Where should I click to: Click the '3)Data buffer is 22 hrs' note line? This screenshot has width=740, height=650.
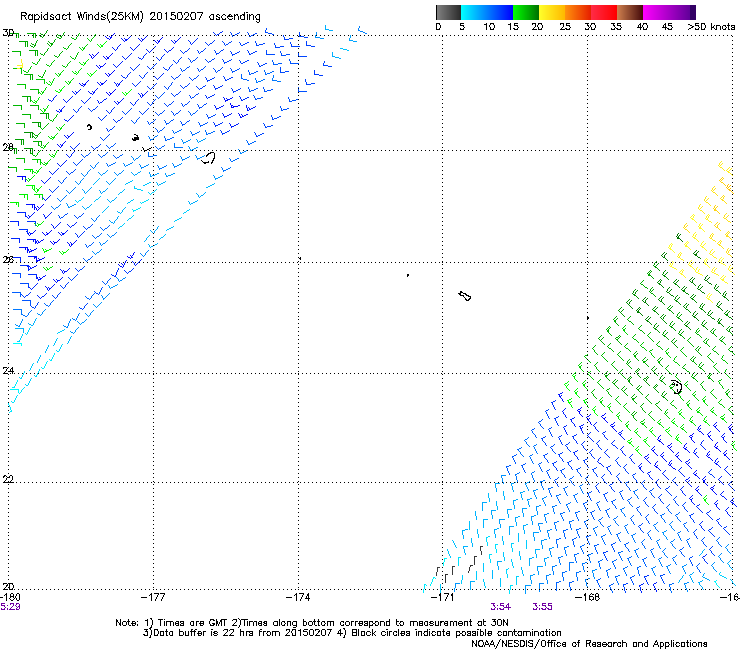tap(352, 633)
